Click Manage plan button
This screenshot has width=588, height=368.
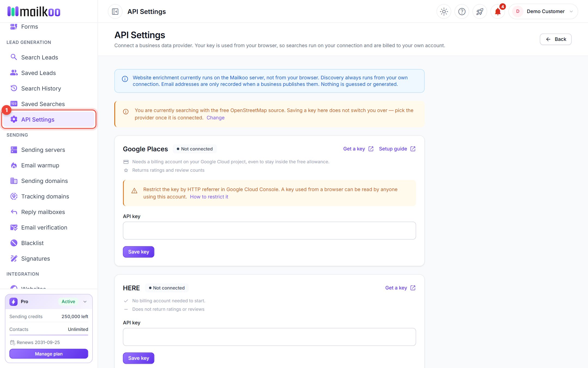tap(49, 354)
